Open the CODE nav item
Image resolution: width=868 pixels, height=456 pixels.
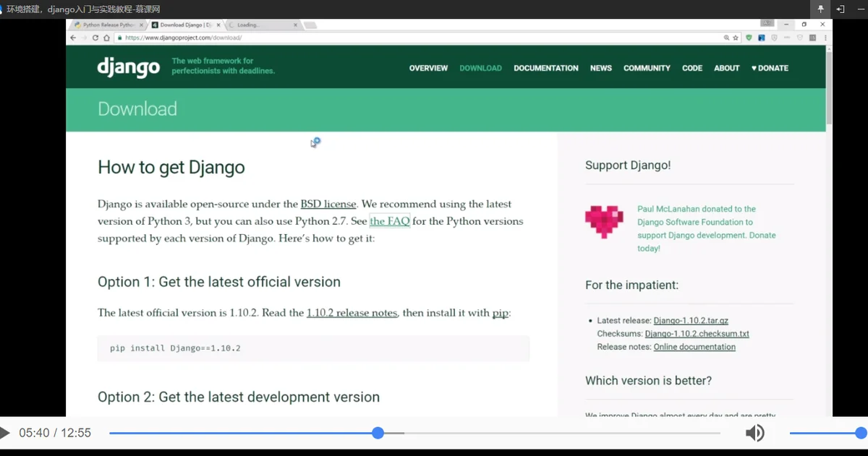pos(692,68)
